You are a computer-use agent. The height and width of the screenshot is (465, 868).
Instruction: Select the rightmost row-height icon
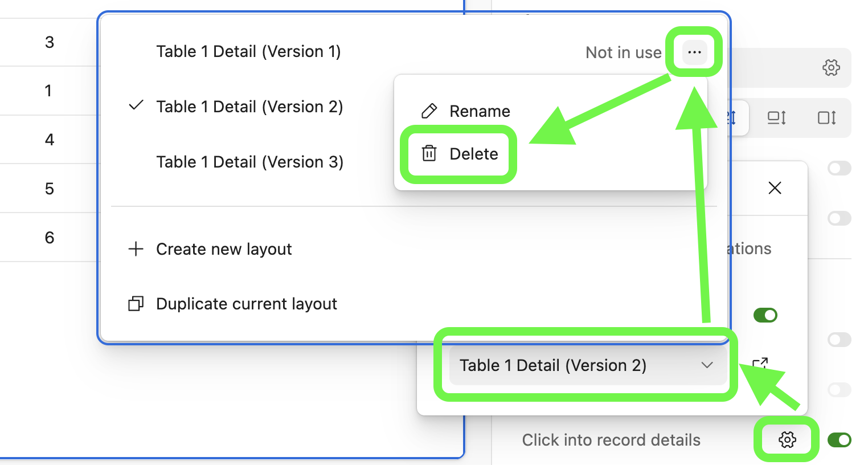[x=827, y=118]
